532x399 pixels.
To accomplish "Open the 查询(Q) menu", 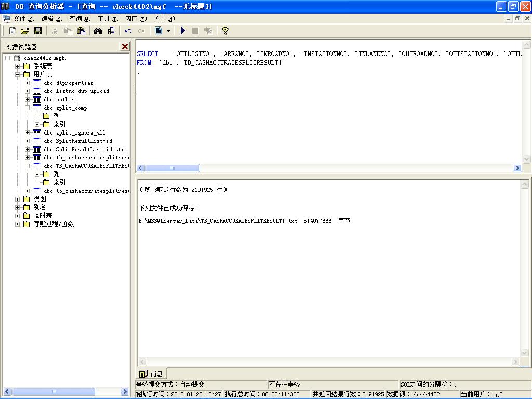I will tap(79, 19).
